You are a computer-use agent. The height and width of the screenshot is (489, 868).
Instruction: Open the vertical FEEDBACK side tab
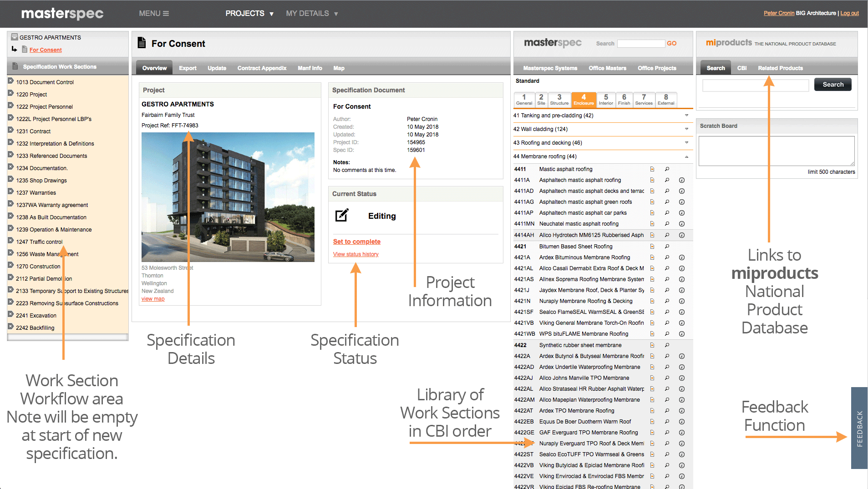(859, 428)
